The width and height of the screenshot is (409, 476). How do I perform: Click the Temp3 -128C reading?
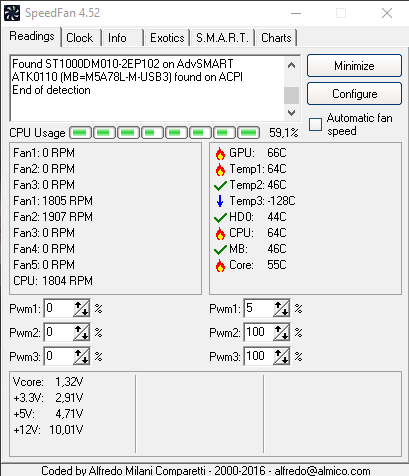click(262, 201)
